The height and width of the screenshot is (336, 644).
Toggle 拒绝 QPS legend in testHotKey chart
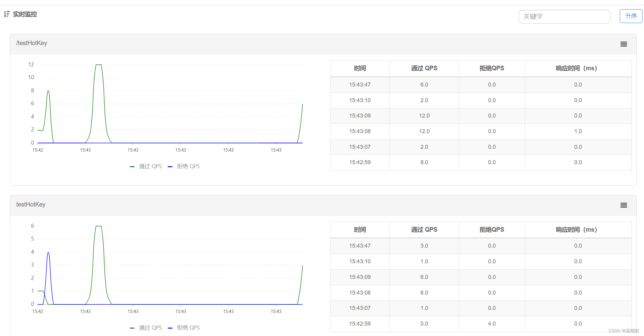pos(184,328)
